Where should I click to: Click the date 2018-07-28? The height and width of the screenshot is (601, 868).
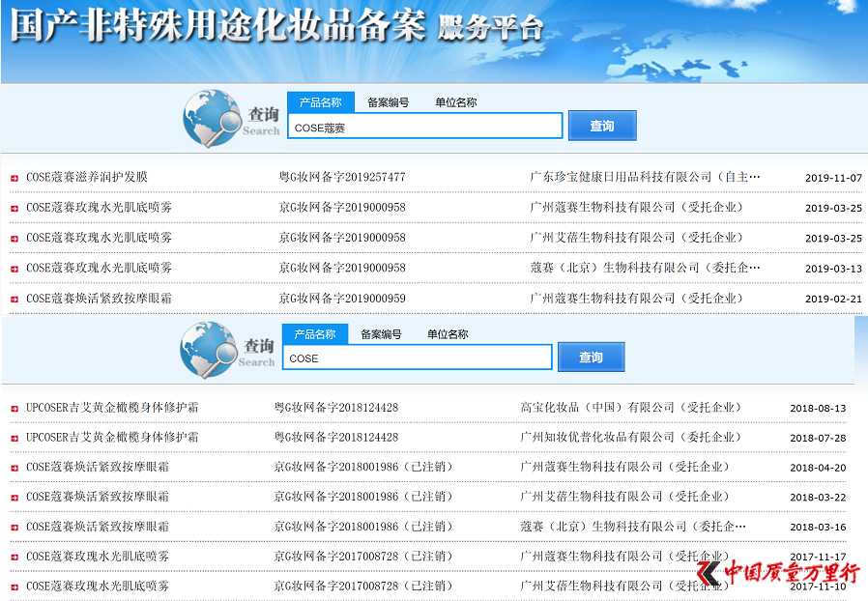(818, 439)
